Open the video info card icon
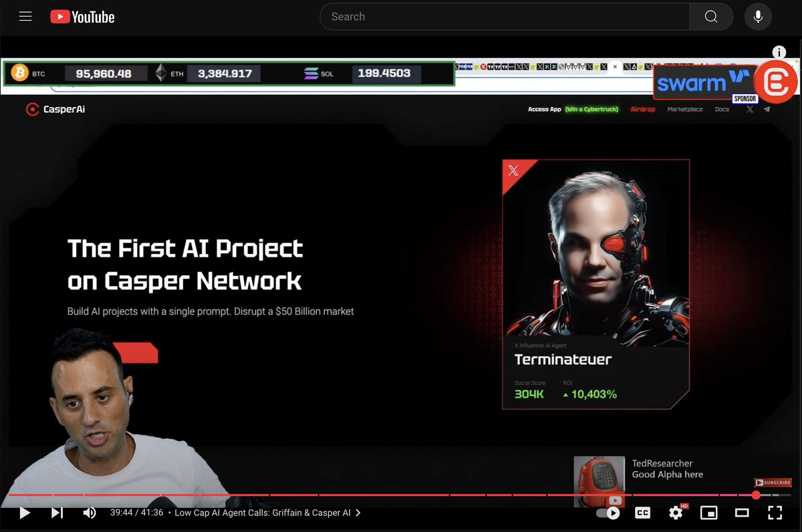Viewport: 802px width, 532px height. click(x=779, y=52)
